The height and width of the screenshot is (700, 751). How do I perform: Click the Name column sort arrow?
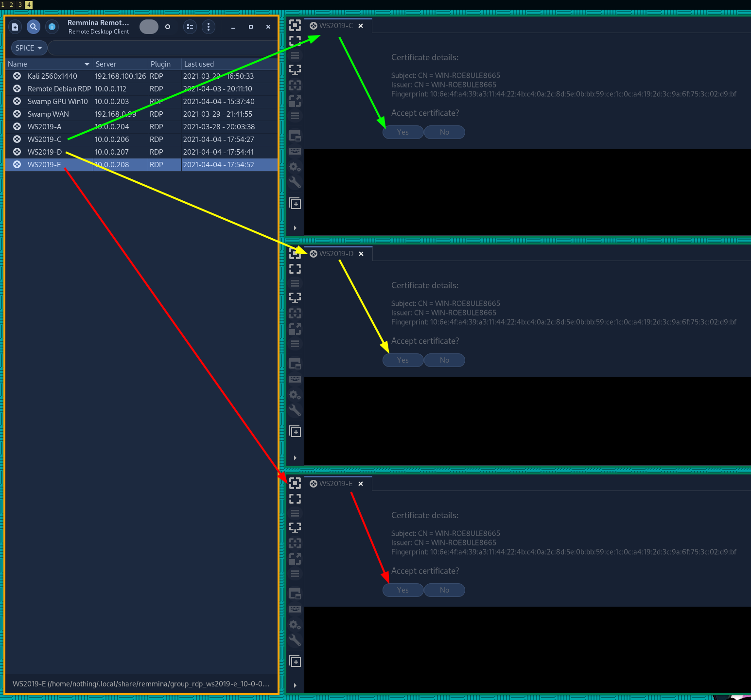click(x=87, y=64)
